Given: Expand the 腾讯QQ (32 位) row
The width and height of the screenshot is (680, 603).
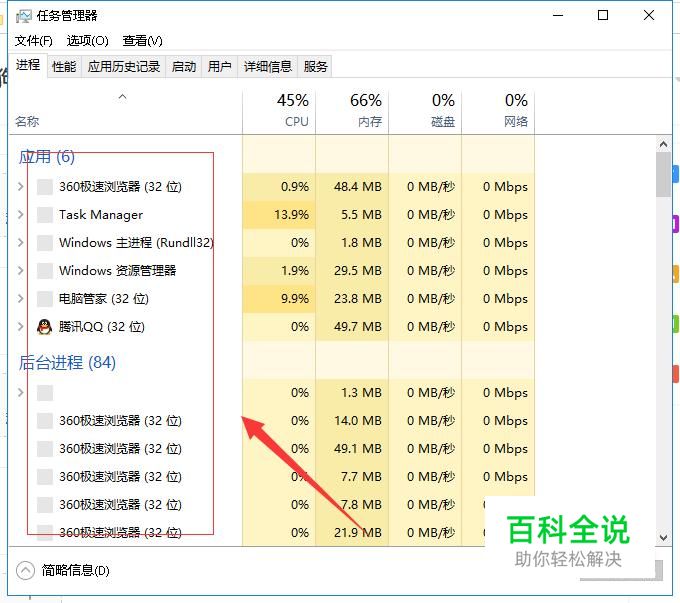Looking at the screenshot, I should coord(20,327).
